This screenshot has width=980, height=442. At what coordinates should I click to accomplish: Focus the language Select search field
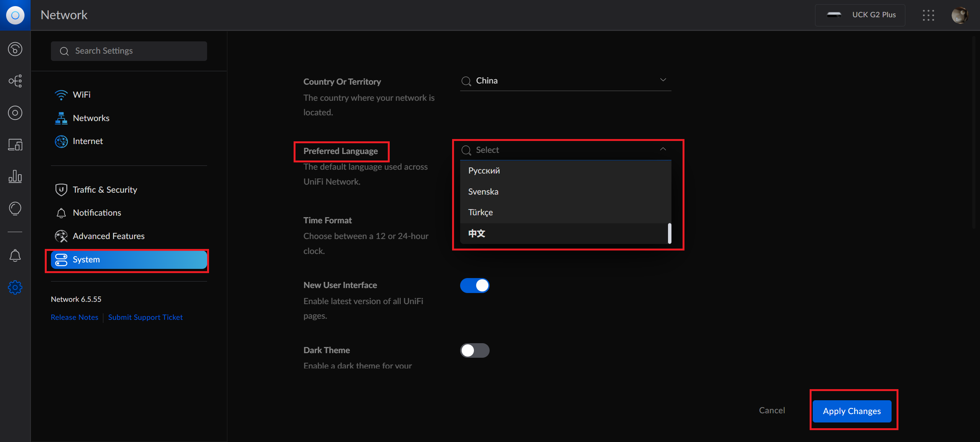pyautogui.click(x=565, y=150)
